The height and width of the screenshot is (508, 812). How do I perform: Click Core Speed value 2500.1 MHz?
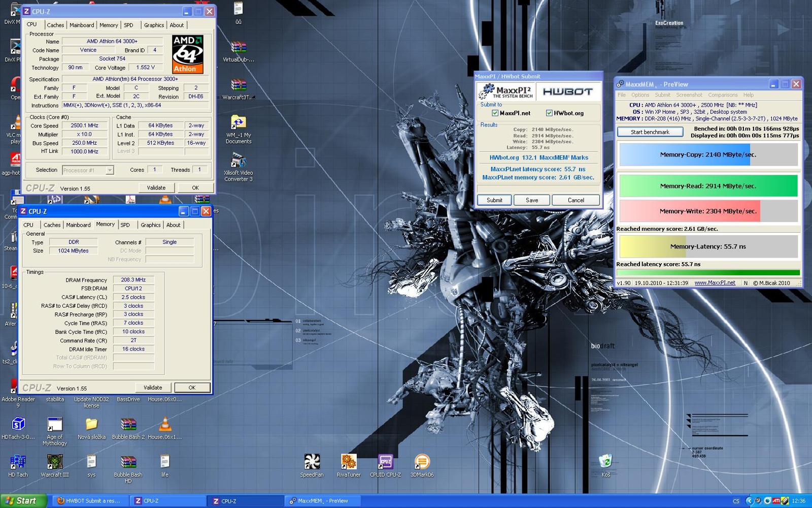[85, 125]
